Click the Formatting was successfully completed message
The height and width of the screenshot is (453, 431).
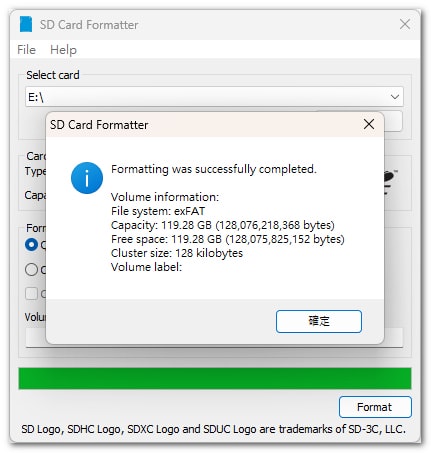[214, 169]
